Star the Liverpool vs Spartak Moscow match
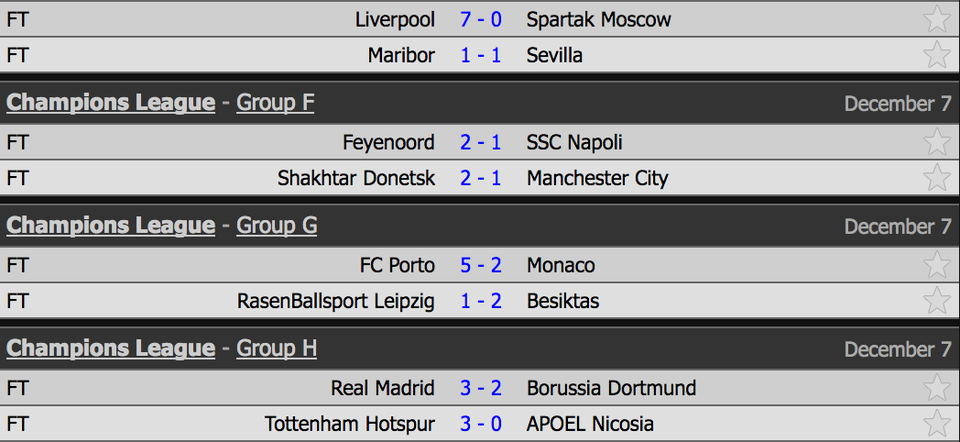Viewport: 960px width, 442px height. tap(937, 19)
